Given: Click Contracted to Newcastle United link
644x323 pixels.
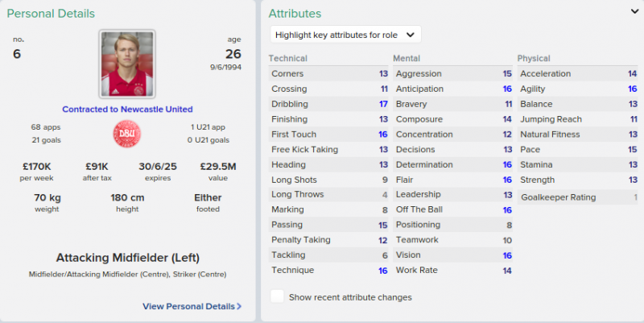Looking at the screenshot, I should point(127,110).
